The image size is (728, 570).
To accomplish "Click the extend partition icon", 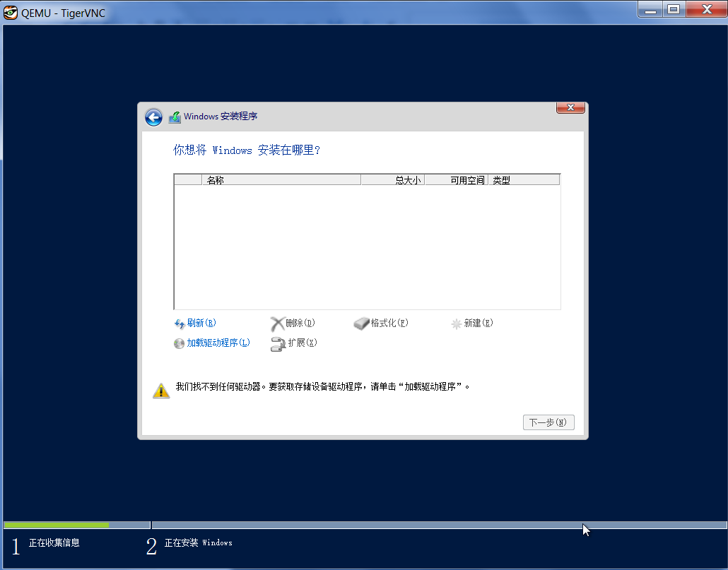I will [278, 344].
